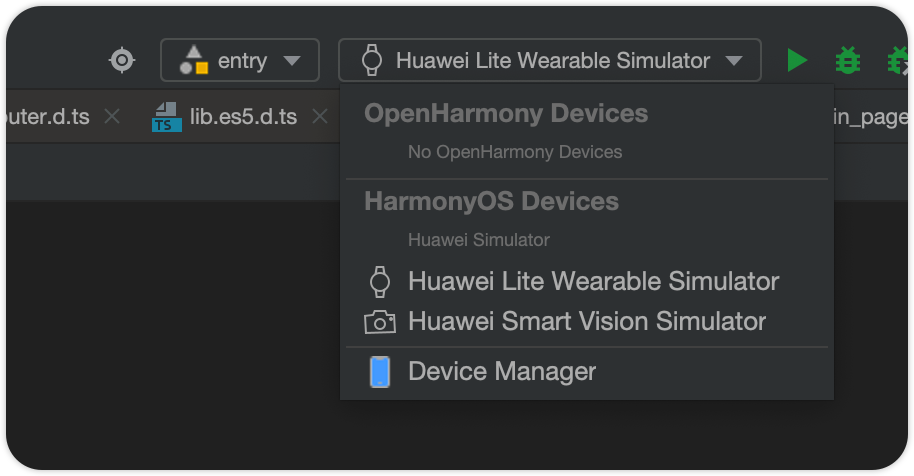914x476 pixels.
Task: Click the target locate icon in toolbar
Action: tap(122, 61)
